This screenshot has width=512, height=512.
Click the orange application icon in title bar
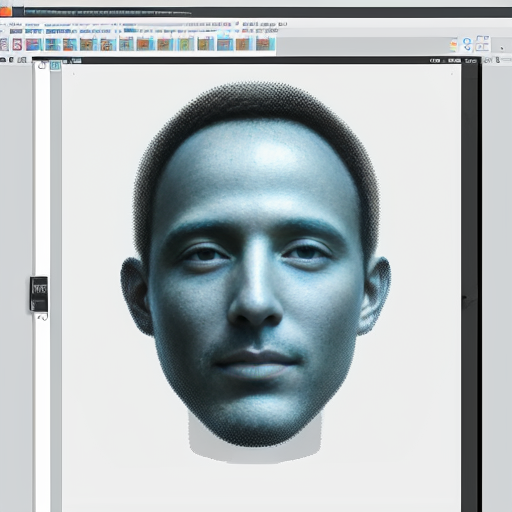pyautogui.click(x=6, y=12)
